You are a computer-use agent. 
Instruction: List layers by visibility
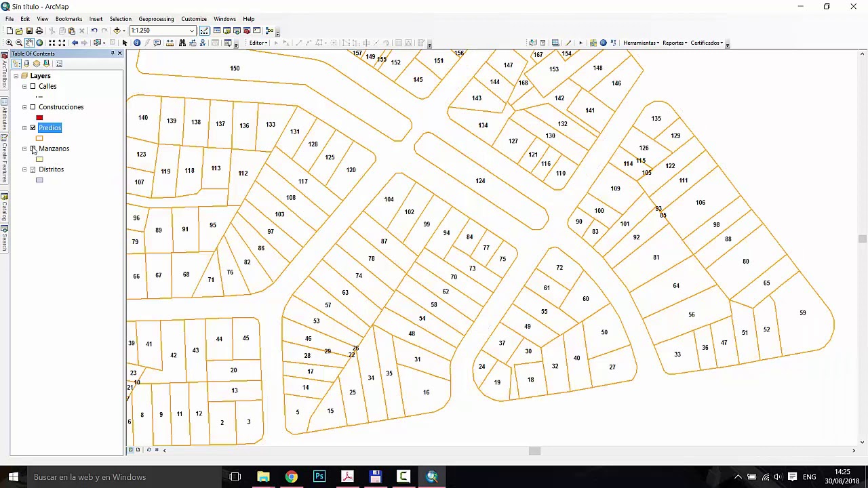coord(37,64)
